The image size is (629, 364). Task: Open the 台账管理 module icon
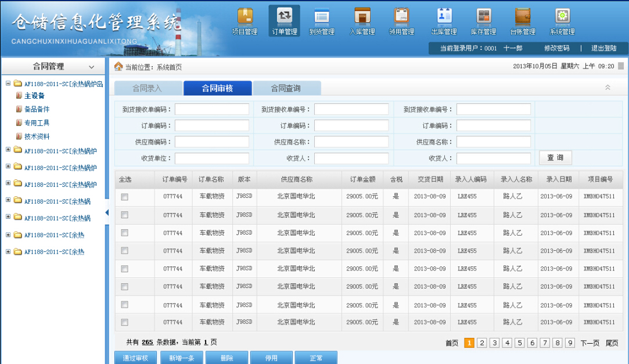tap(522, 16)
